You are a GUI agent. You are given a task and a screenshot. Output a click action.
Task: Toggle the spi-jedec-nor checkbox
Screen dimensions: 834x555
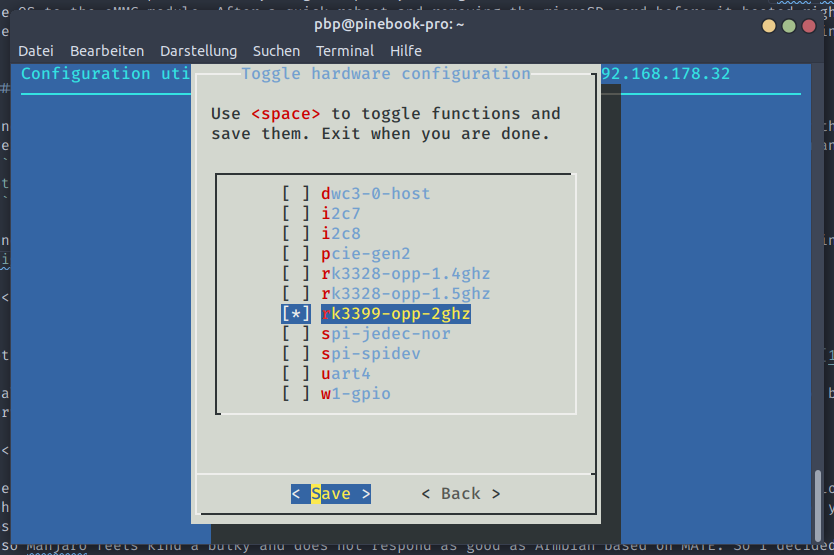point(296,334)
